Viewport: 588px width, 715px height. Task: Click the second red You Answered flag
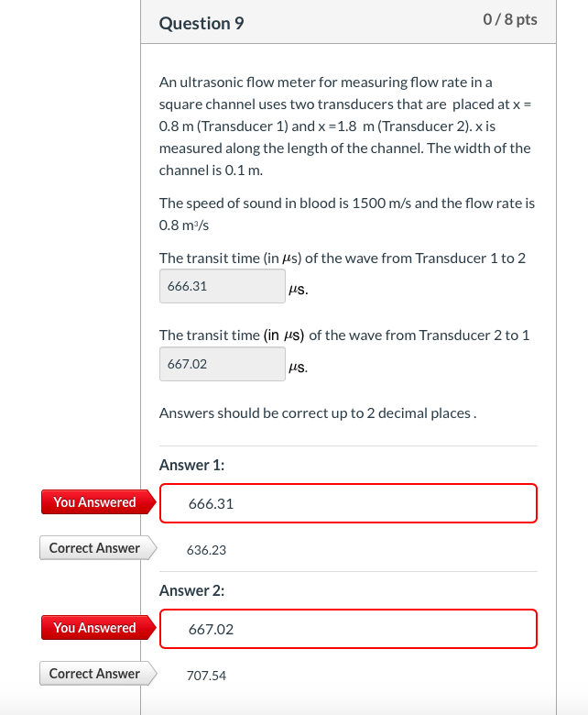(98, 627)
